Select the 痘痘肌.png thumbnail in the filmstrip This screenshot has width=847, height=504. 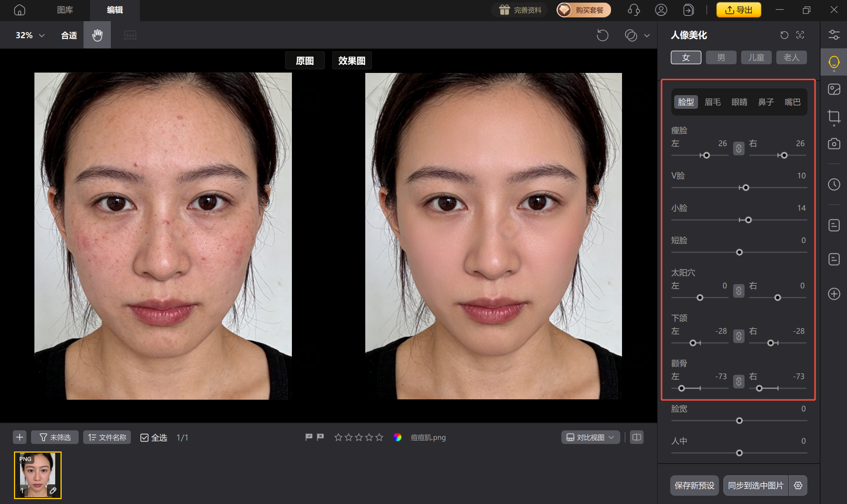click(37, 475)
